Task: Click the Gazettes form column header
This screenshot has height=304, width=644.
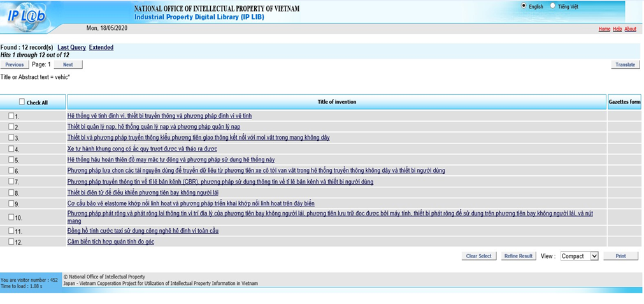Action: [624, 102]
